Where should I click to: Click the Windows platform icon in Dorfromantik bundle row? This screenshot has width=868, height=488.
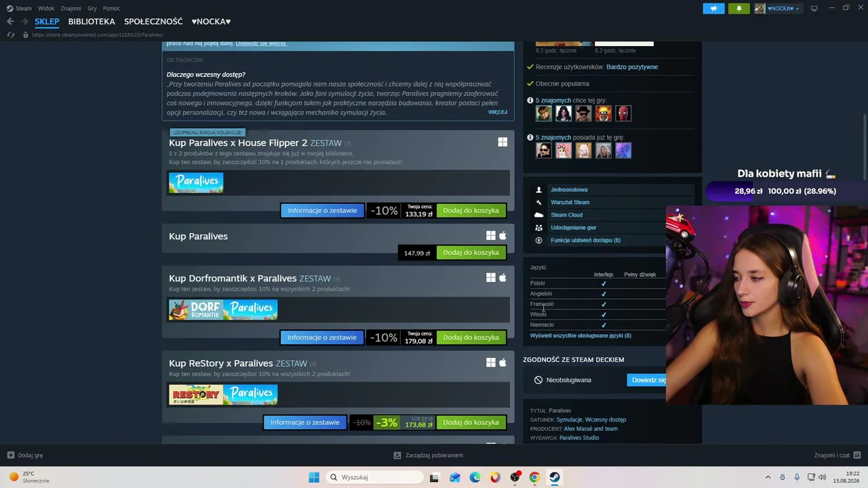click(491, 278)
